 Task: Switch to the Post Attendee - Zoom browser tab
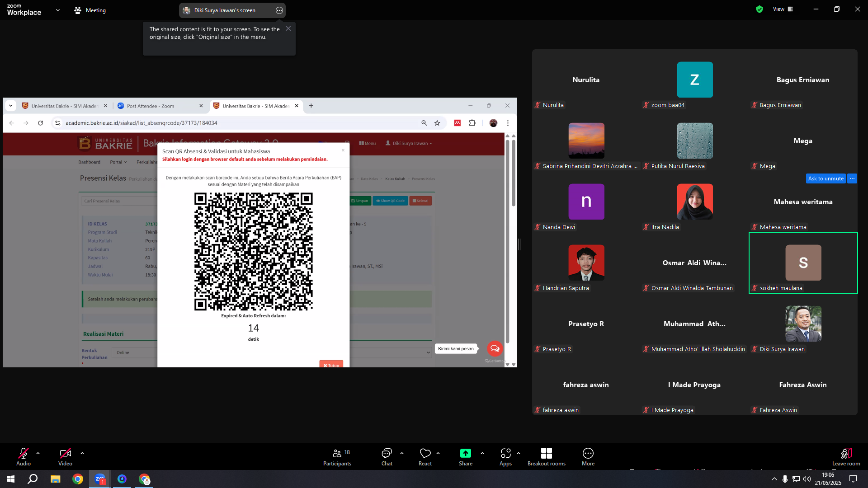tap(160, 106)
